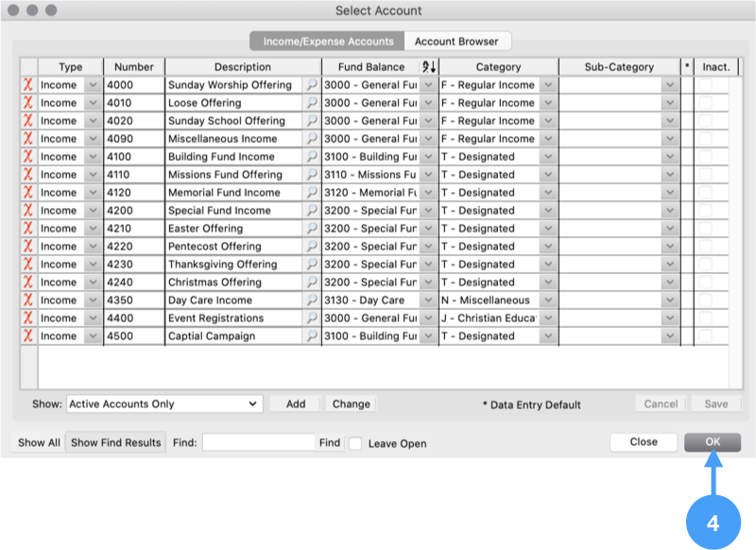
Task: Open the Show Active Accounts Only dropdown
Action: (x=163, y=404)
